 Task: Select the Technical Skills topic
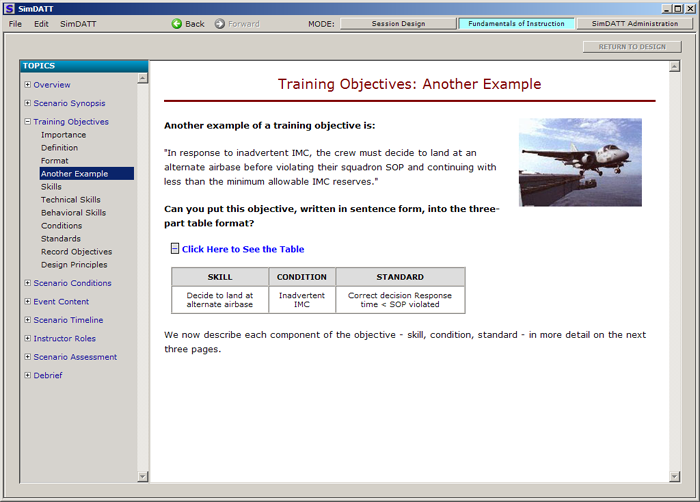[71, 200]
